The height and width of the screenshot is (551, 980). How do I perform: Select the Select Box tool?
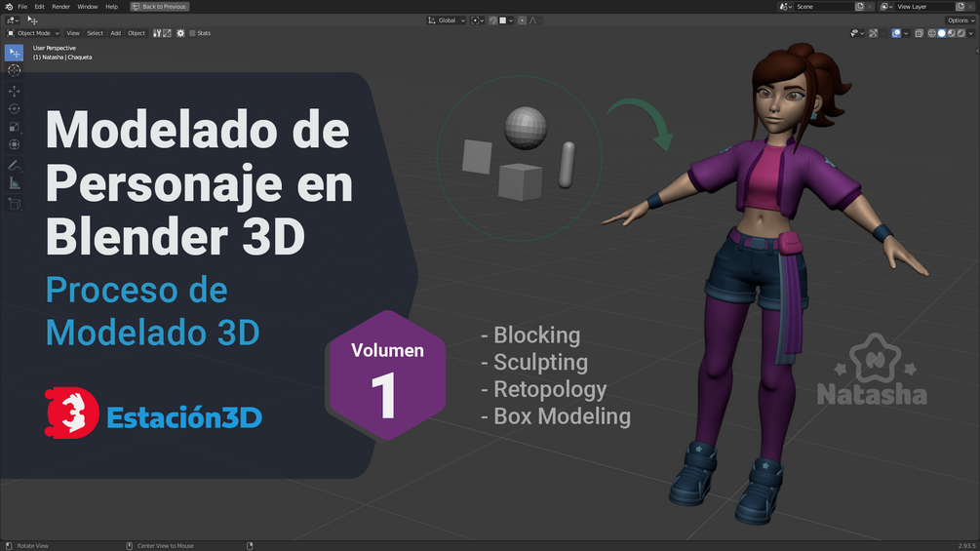[14, 53]
